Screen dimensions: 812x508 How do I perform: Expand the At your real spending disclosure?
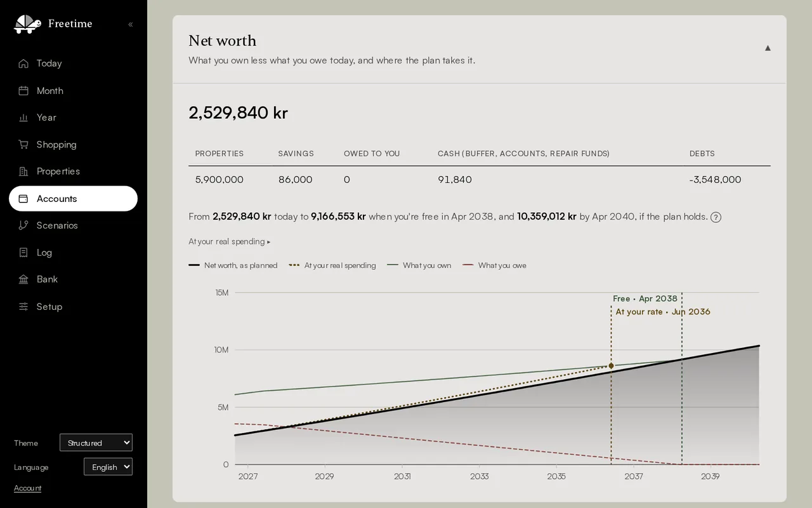tap(230, 241)
